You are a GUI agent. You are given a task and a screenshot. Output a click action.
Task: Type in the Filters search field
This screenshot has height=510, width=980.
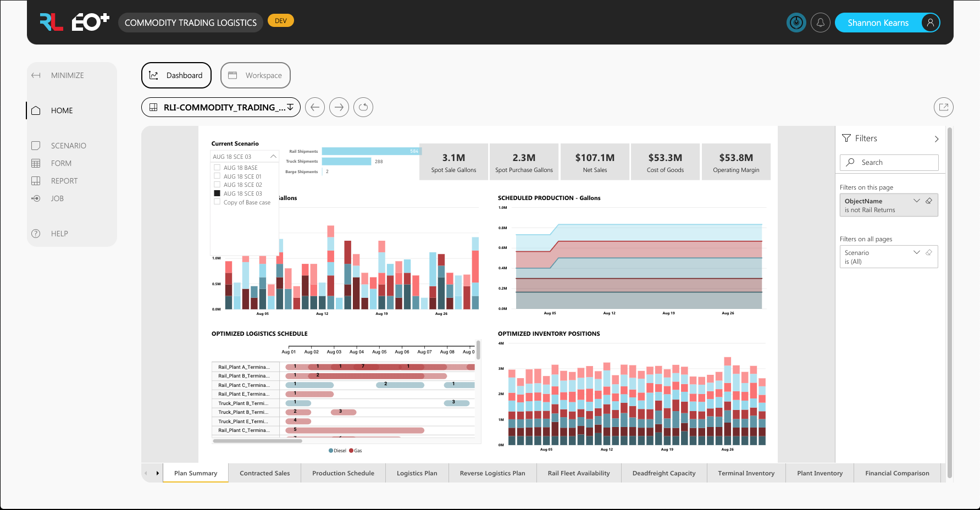[x=889, y=162]
